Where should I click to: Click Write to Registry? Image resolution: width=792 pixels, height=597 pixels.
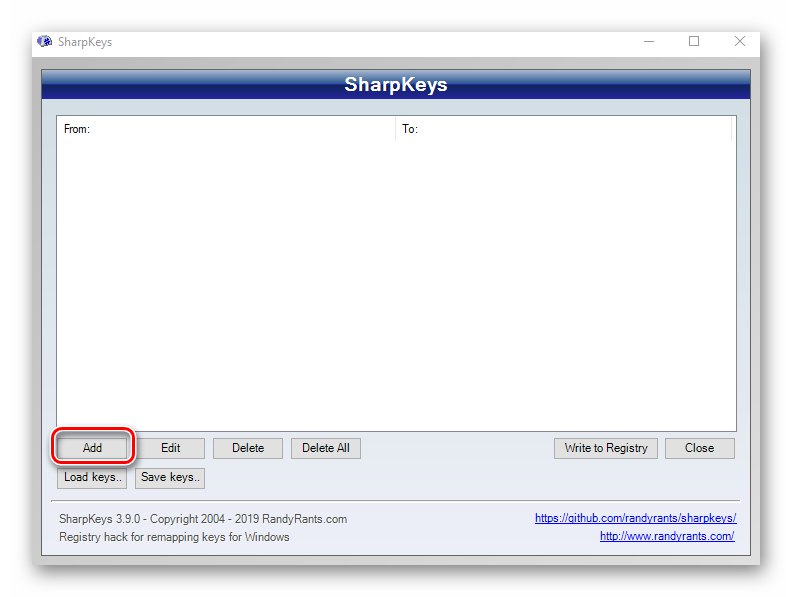pyautogui.click(x=606, y=447)
